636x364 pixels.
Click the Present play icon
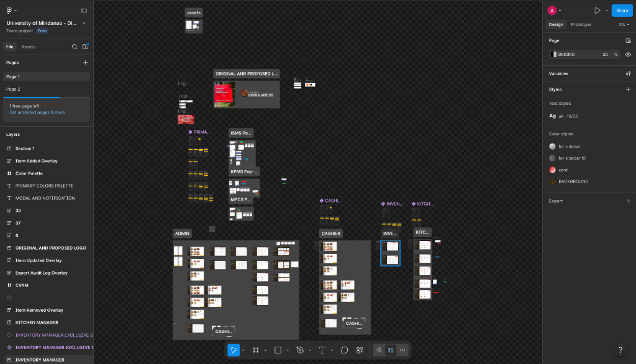(x=597, y=11)
